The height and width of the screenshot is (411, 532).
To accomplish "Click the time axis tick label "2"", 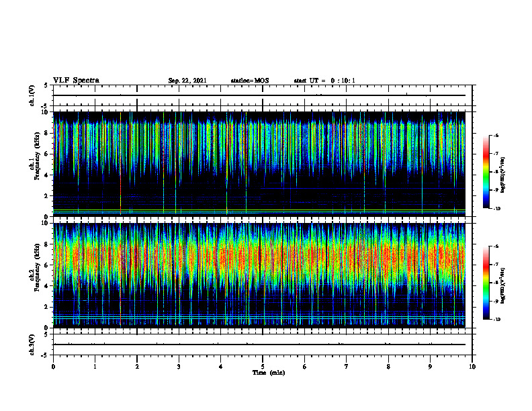I will click(137, 367).
